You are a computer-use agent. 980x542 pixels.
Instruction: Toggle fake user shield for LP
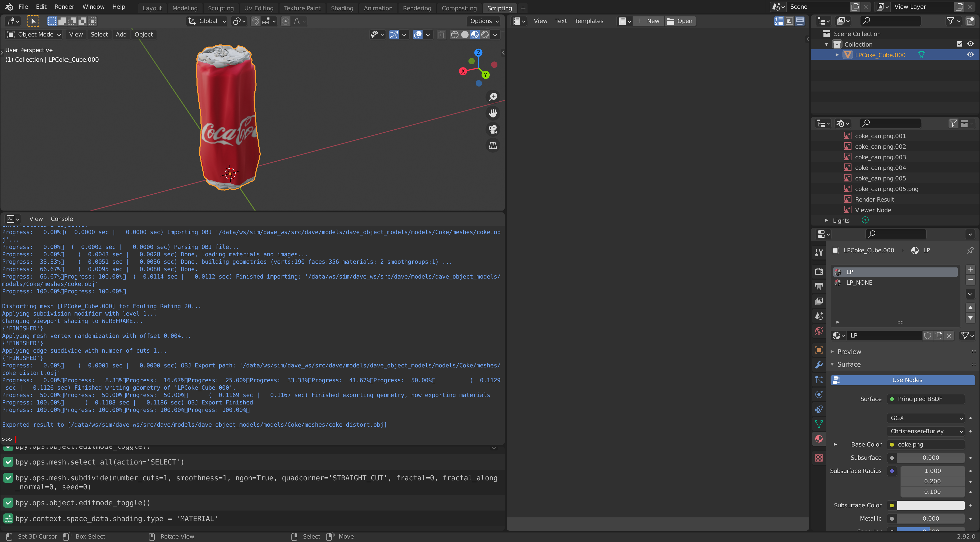tap(927, 335)
